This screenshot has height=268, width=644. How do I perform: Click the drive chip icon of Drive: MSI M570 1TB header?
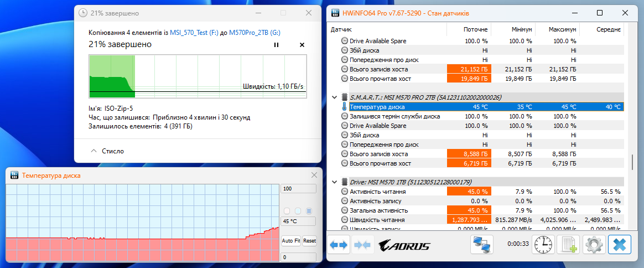click(x=345, y=182)
